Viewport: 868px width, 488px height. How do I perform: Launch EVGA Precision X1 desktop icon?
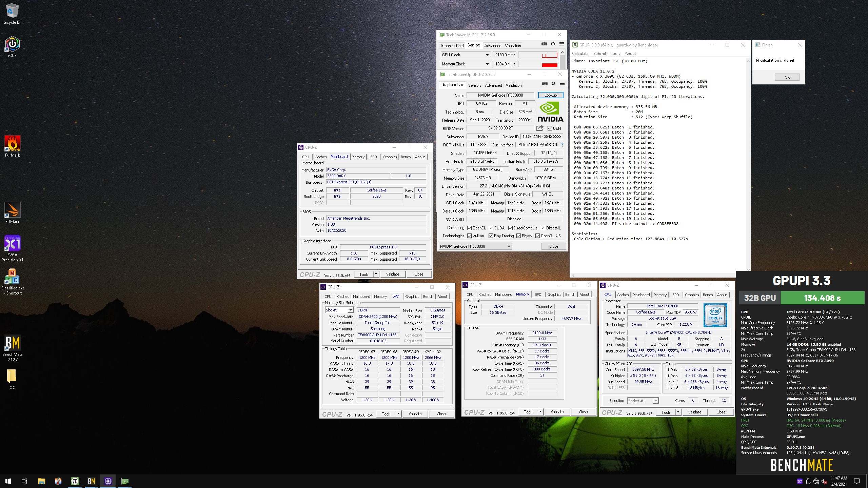[12, 248]
